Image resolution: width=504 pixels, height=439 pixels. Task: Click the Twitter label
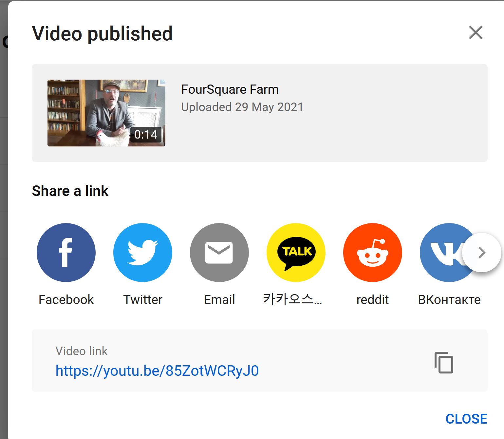(143, 299)
